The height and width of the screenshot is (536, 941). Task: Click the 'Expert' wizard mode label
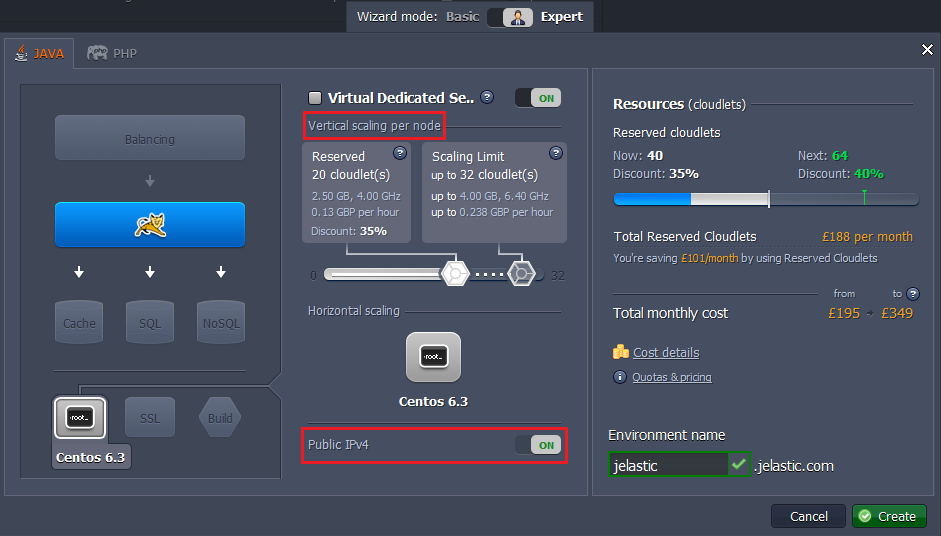pyautogui.click(x=562, y=17)
